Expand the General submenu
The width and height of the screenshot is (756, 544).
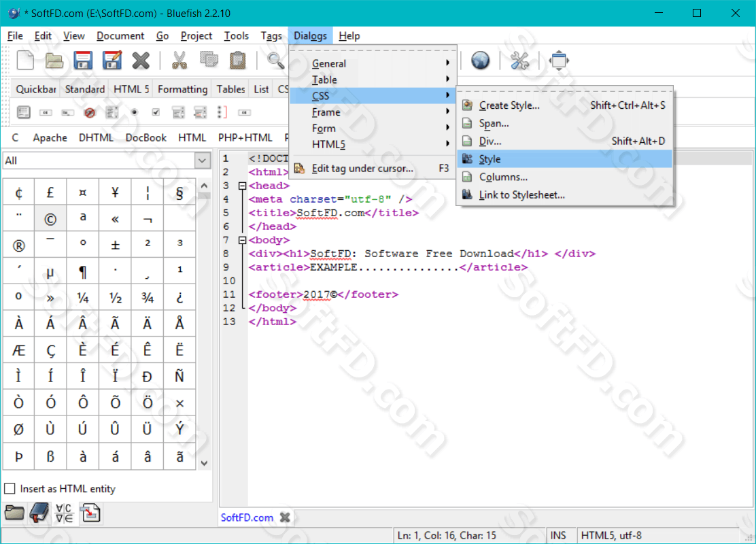(372, 64)
